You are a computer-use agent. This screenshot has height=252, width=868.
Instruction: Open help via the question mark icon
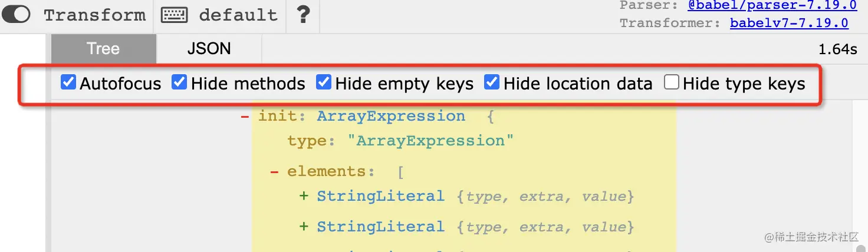303,14
